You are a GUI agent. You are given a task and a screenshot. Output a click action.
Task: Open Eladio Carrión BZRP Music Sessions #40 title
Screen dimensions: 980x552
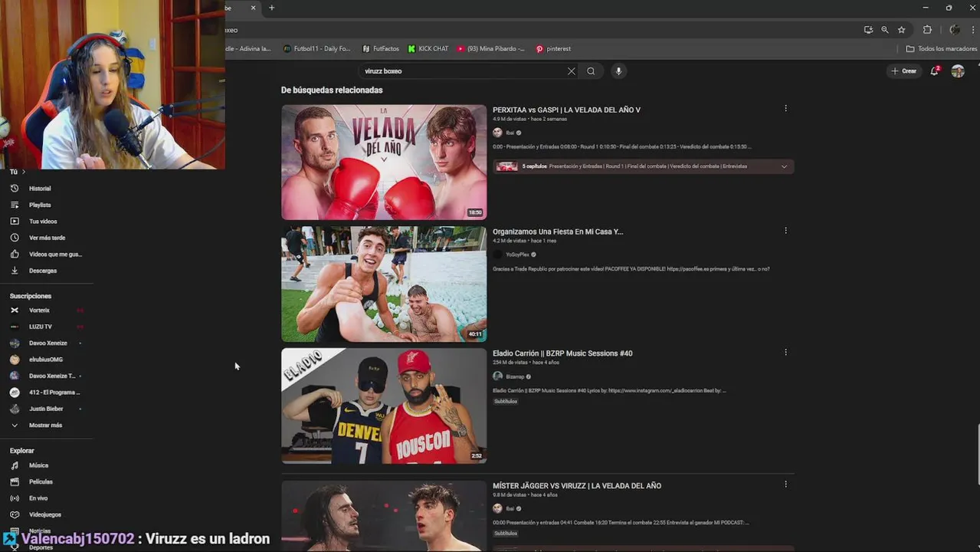562,353
